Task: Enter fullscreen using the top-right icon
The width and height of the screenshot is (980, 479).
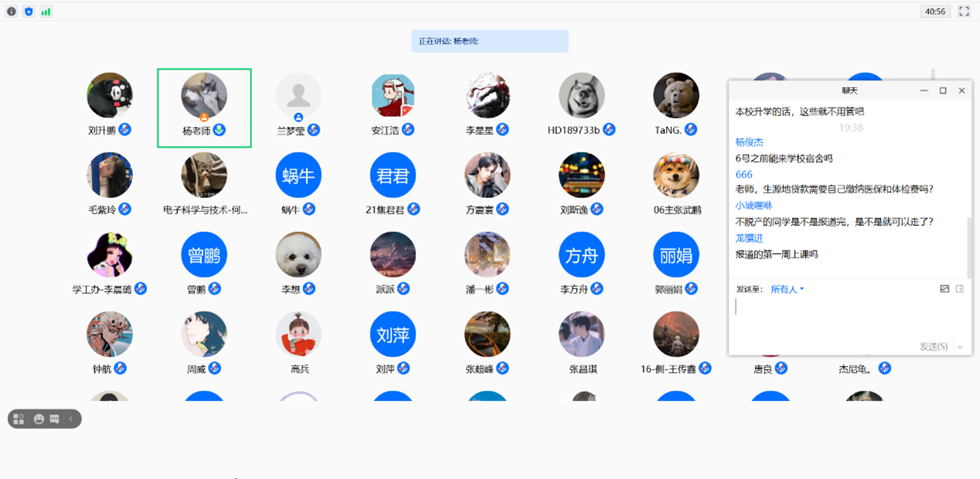Action: pos(964,12)
